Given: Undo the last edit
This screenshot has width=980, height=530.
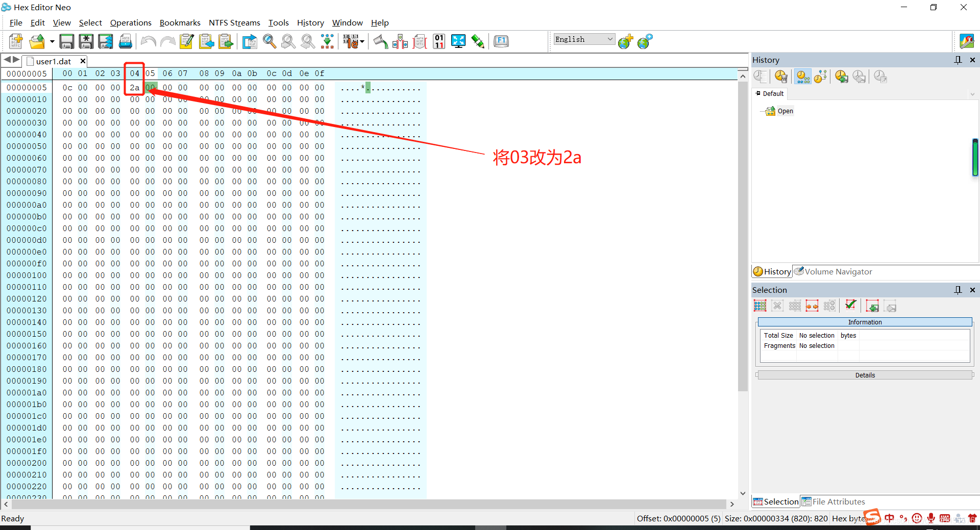Looking at the screenshot, I should tap(148, 41).
